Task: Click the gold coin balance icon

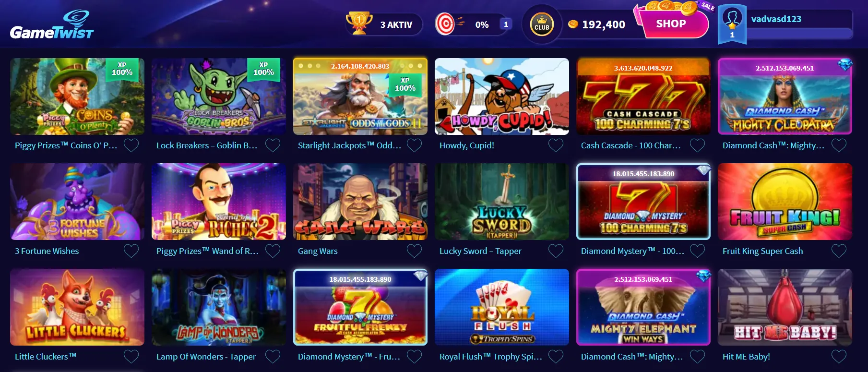Action: tap(573, 24)
